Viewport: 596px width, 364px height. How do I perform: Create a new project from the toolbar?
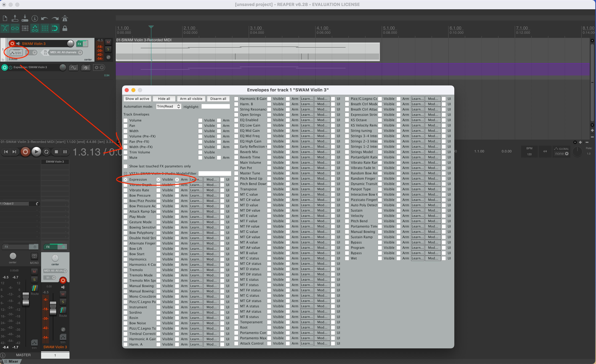pyautogui.click(x=5, y=18)
